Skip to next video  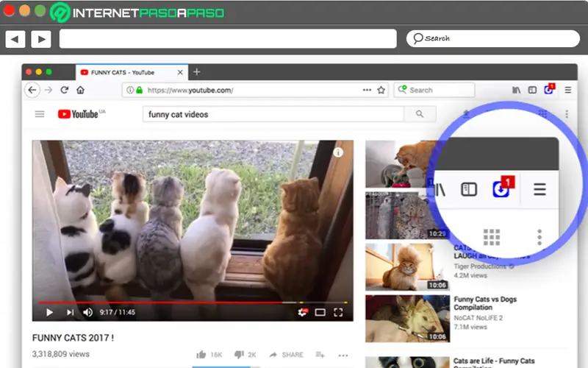coord(70,312)
